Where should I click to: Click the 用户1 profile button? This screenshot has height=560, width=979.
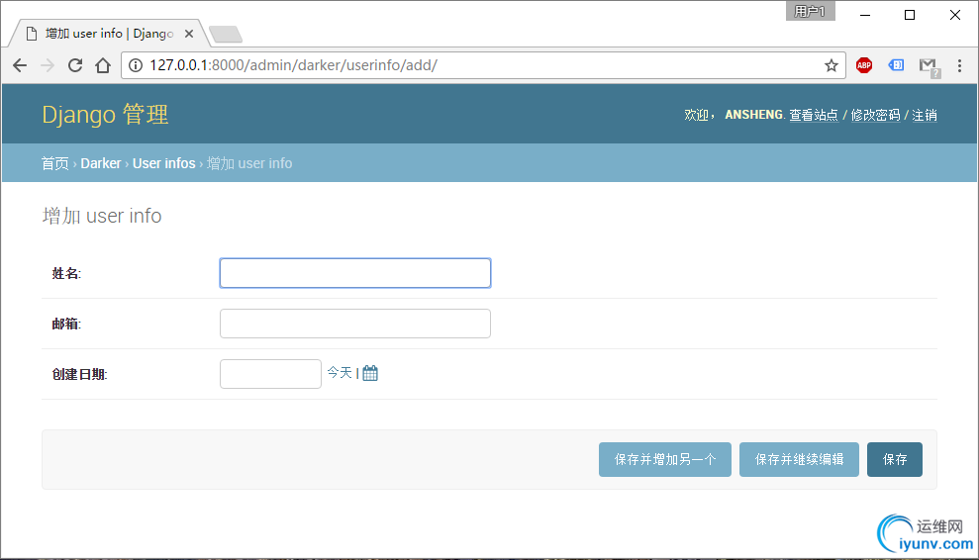tap(811, 11)
